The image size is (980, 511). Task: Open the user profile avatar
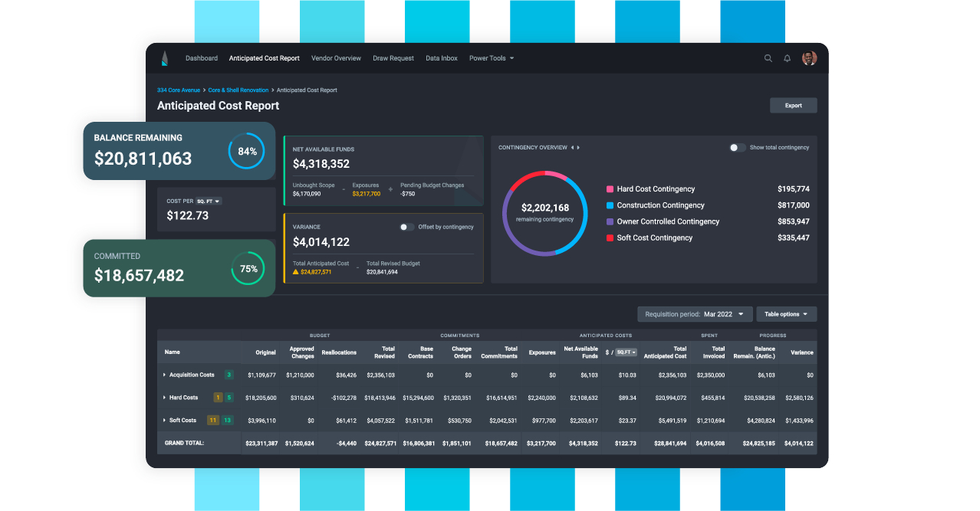(x=809, y=58)
